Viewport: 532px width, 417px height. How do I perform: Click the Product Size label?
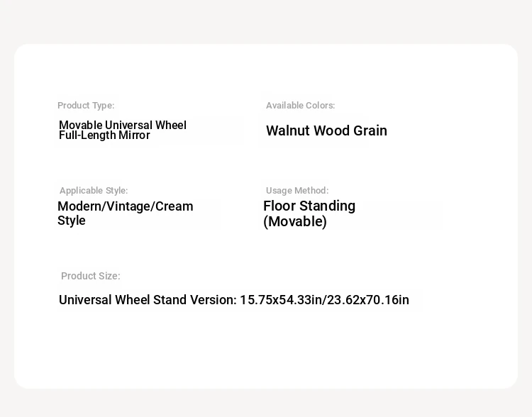[91, 276]
